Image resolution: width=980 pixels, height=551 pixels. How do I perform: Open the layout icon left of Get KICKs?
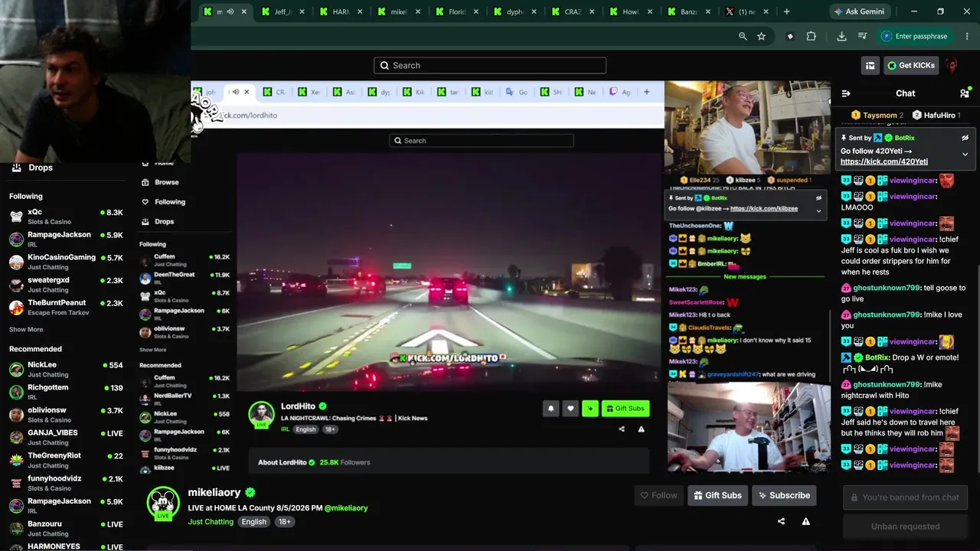(x=870, y=65)
